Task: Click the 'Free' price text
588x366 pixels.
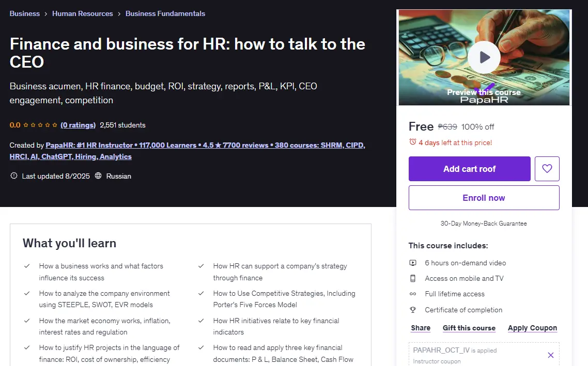Action: pos(421,126)
